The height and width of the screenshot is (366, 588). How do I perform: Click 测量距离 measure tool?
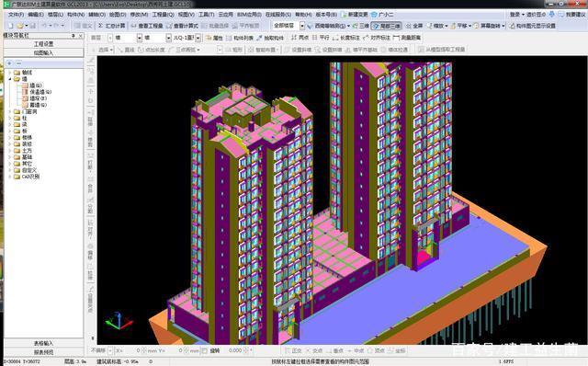click(x=407, y=38)
